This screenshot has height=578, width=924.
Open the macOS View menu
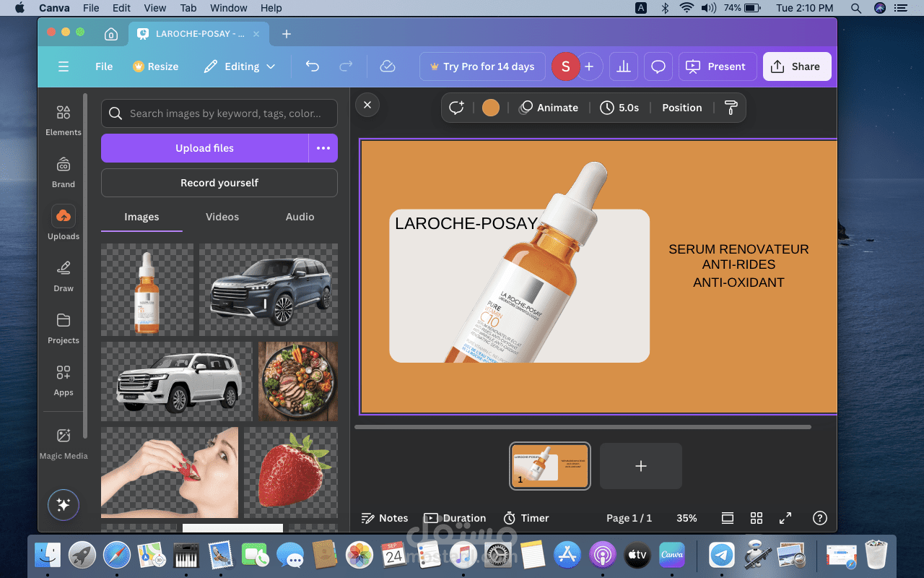pyautogui.click(x=154, y=8)
